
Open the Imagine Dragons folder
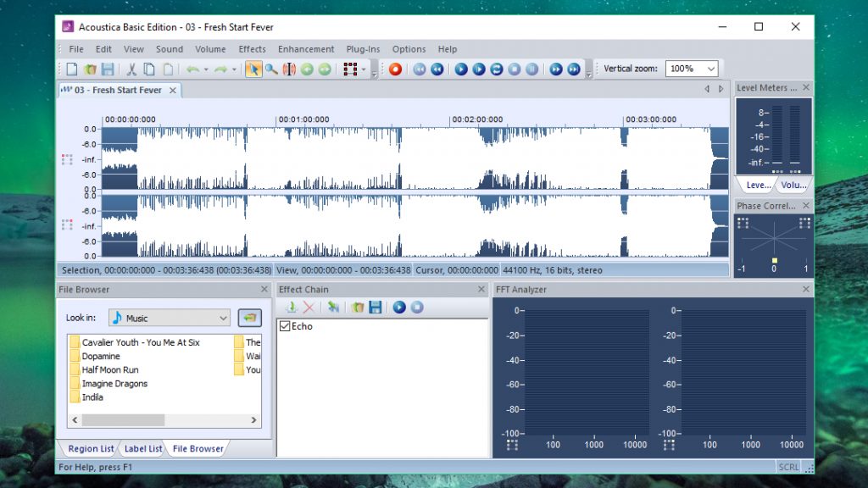coord(115,383)
